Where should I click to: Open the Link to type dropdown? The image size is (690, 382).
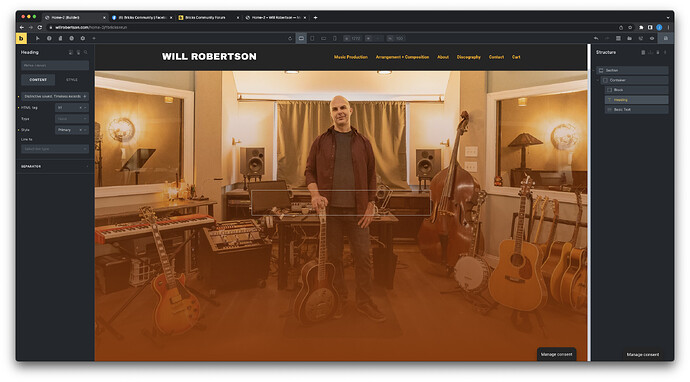pyautogui.click(x=55, y=149)
